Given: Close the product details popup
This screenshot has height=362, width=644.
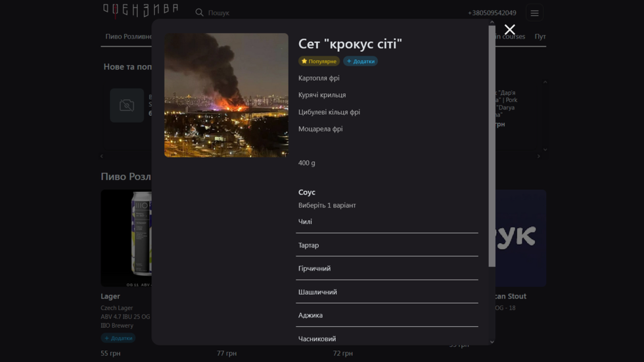Looking at the screenshot, I should [x=509, y=30].
